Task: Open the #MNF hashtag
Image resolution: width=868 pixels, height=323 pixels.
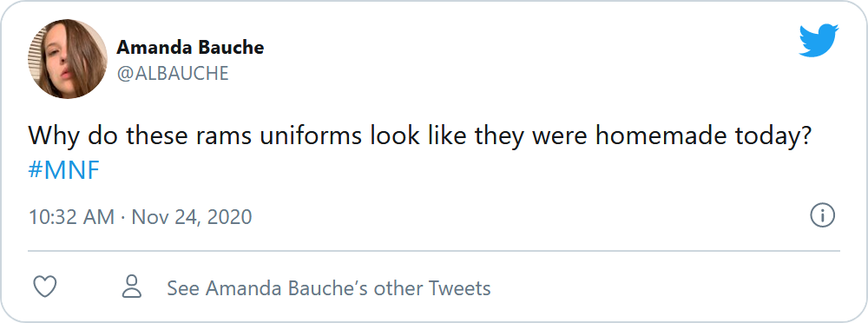Action: (x=63, y=171)
